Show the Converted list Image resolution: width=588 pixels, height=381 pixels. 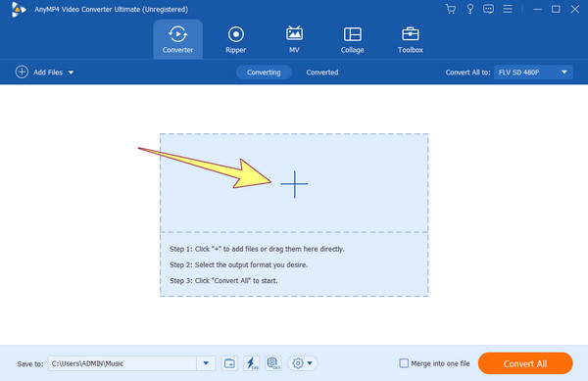click(x=322, y=72)
